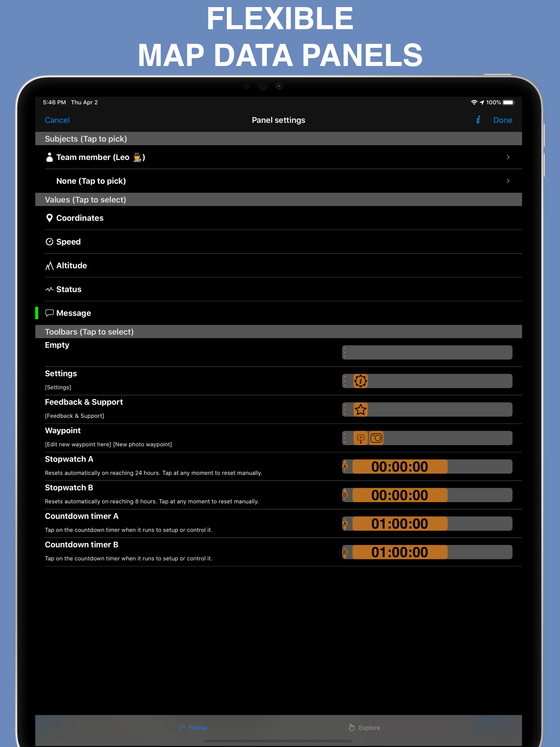Switch to the Follow tab
Image resolution: width=560 pixels, height=747 pixels.
click(x=192, y=727)
